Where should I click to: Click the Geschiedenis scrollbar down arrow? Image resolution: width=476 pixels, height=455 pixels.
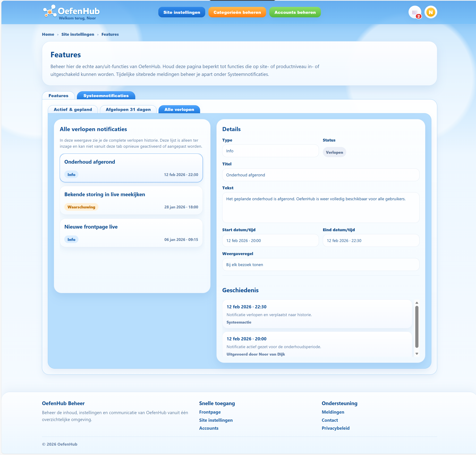pyautogui.click(x=417, y=354)
